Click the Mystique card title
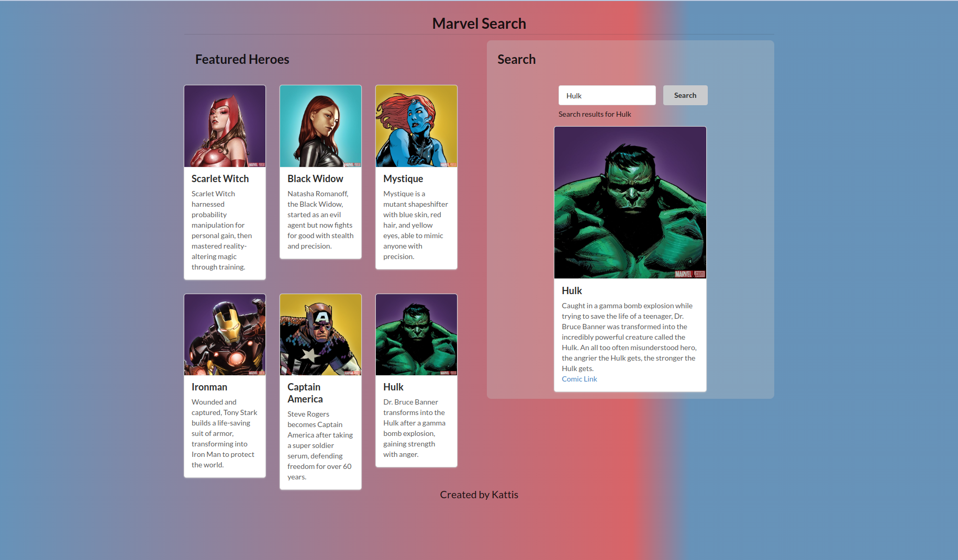Image resolution: width=958 pixels, height=560 pixels. tap(403, 178)
